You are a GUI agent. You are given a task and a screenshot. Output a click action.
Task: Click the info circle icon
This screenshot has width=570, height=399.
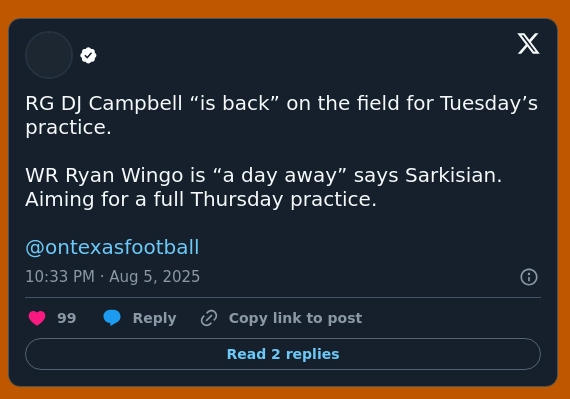coord(529,277)
